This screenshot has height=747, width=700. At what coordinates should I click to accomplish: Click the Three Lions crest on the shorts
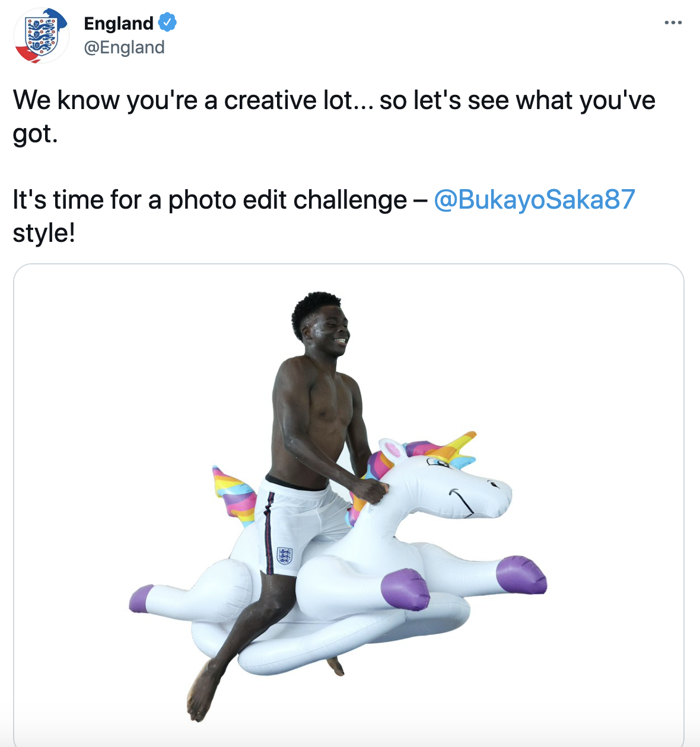tap(285, 556)
